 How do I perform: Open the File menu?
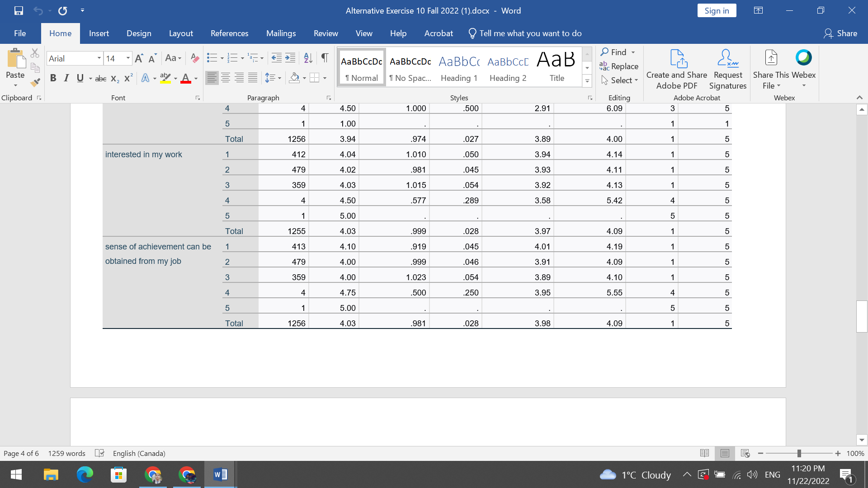pos(20,33)
